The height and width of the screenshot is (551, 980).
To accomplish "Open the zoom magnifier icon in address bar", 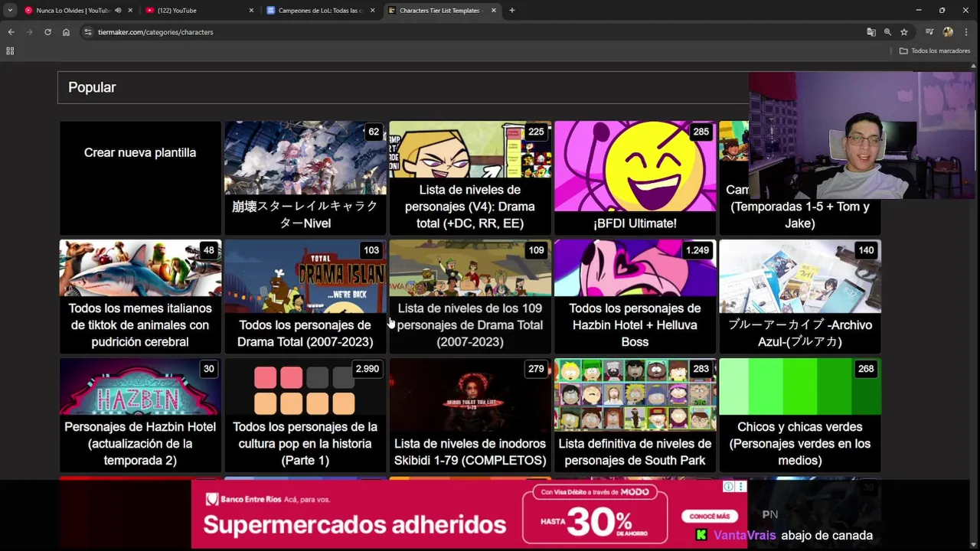I will [x=887, y=32].
